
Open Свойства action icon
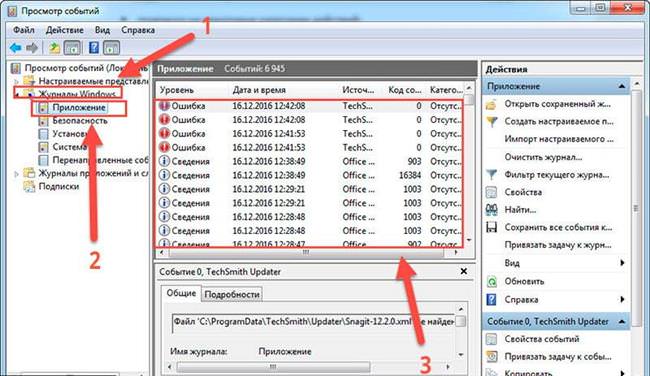[x=492, y=193]
